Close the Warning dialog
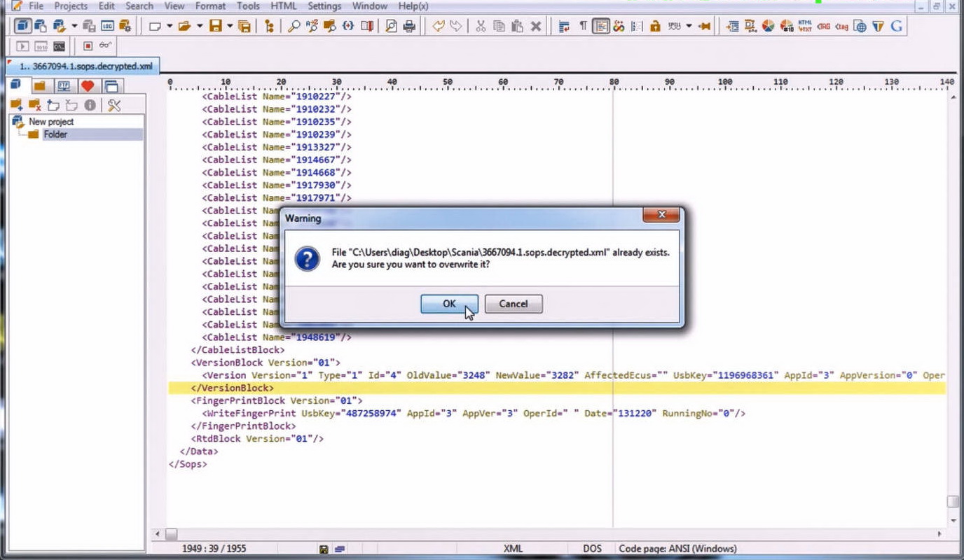964x560 pixels. 661,215
